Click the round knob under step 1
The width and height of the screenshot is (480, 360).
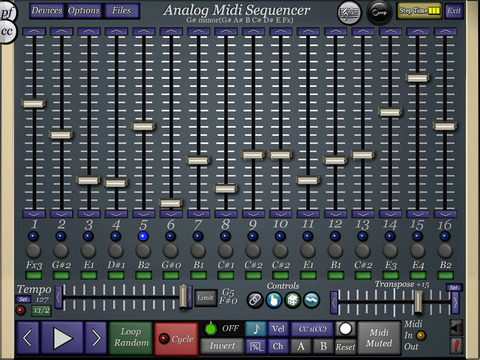(34, 251)
